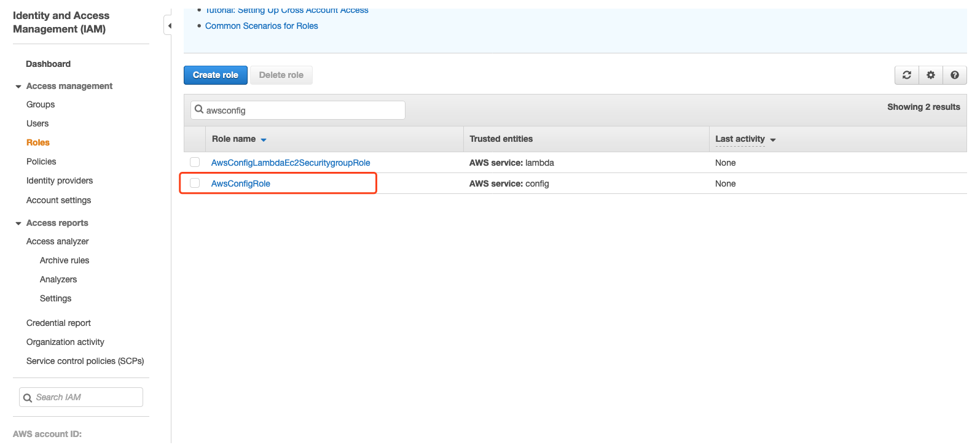
Task: Open Account settings page
Action: click(58, 200)
